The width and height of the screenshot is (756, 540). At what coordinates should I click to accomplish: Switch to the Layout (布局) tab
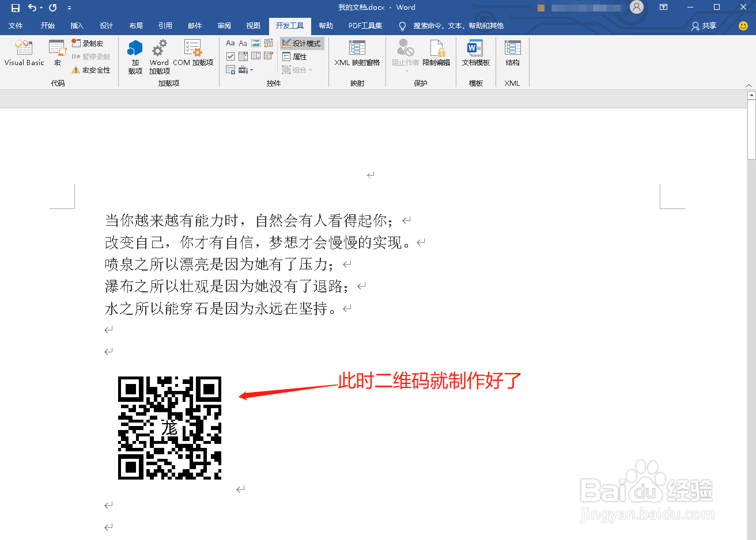tap(136, 26)
